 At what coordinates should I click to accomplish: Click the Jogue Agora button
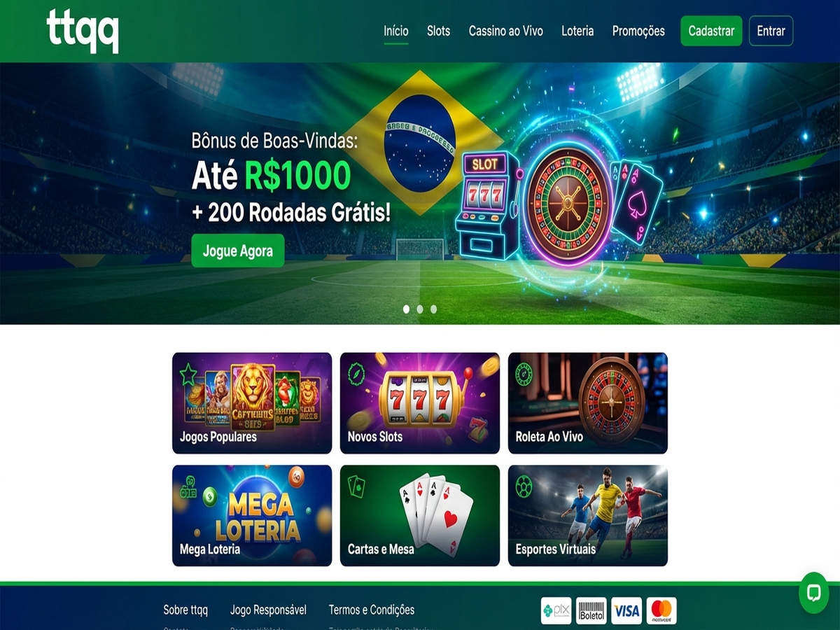coord(238,251)
